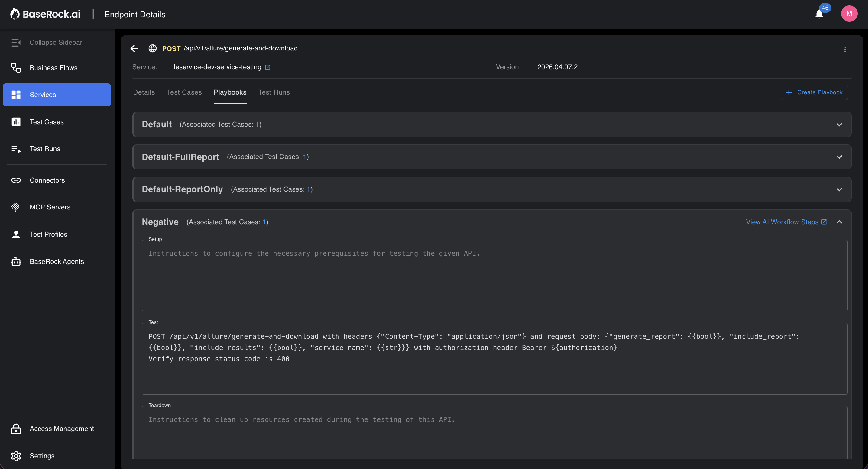Open the three-dot endpoint options menu
Screen dimensions: 868x469
click(845, 49)
